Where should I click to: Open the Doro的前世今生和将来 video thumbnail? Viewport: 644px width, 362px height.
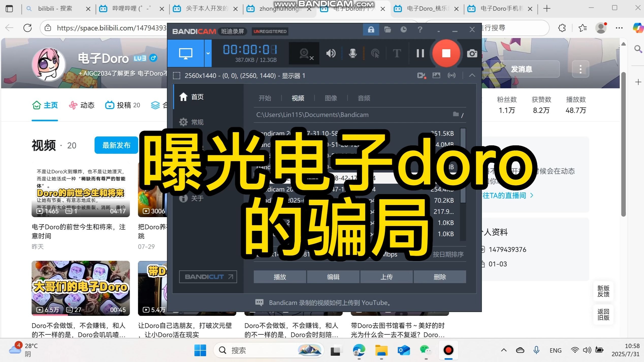[x=81, y=189]
